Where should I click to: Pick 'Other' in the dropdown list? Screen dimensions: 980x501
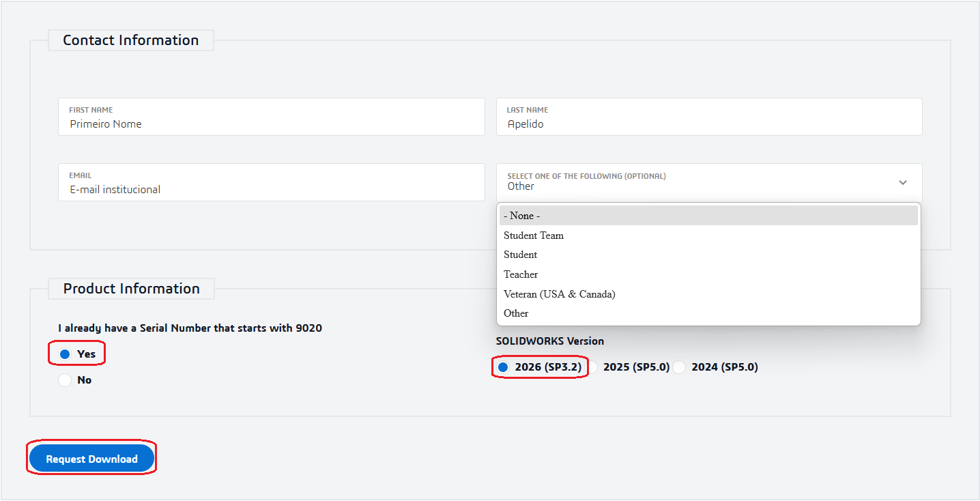[x=708, y=313]
